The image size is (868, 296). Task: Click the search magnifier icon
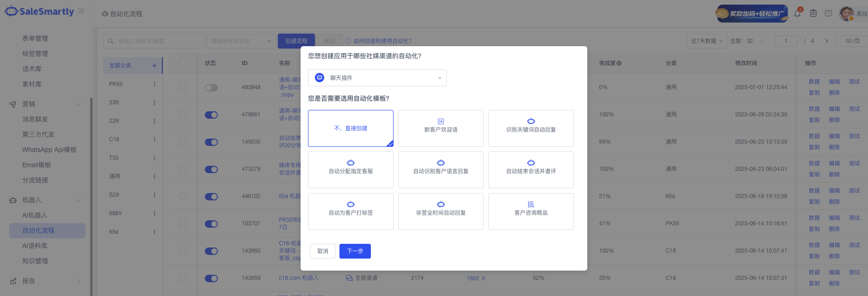pos(111,41)
